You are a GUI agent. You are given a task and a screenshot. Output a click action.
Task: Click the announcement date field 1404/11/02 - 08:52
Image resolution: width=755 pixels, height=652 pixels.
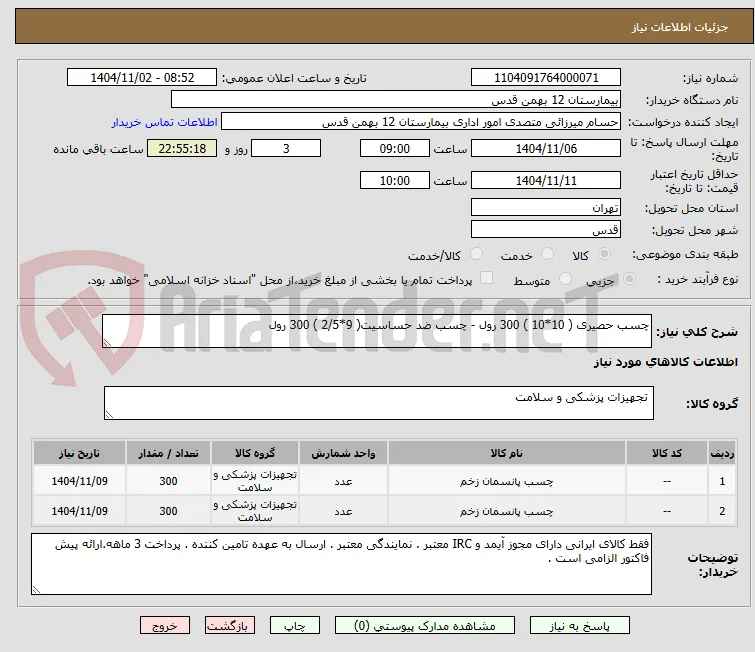coord(142,78)
